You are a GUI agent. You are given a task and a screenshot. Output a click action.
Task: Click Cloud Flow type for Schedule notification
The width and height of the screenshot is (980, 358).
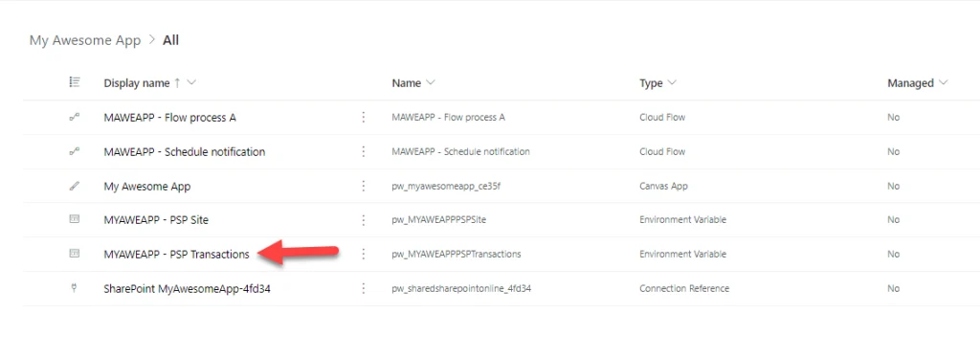click(662, 152)
